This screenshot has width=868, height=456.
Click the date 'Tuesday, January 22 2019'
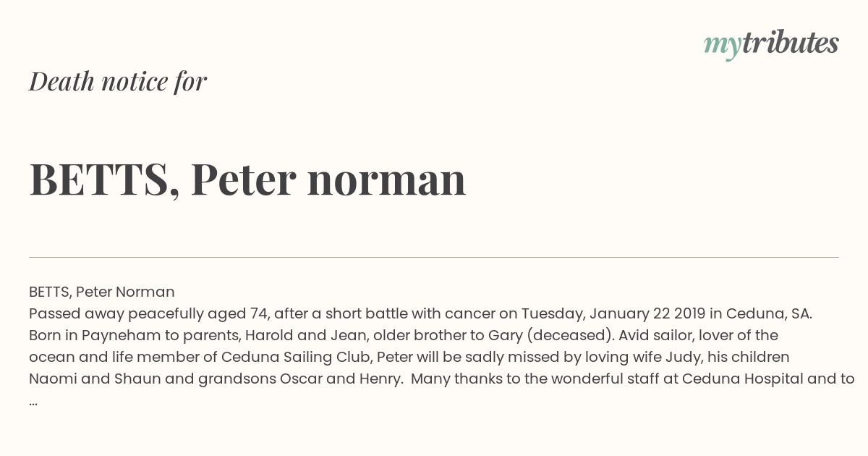click(613, 313)
